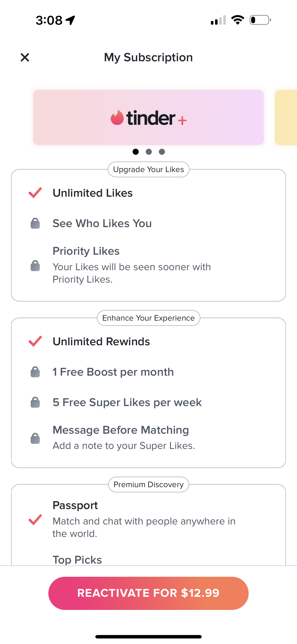
Task: Tap the lock next to Message Before Matching
Action: [35, 438]
